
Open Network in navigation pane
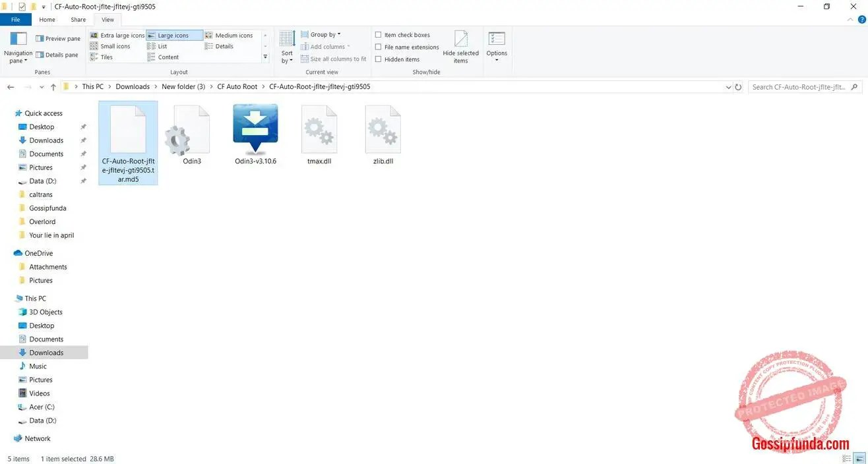tap(38, 438)
